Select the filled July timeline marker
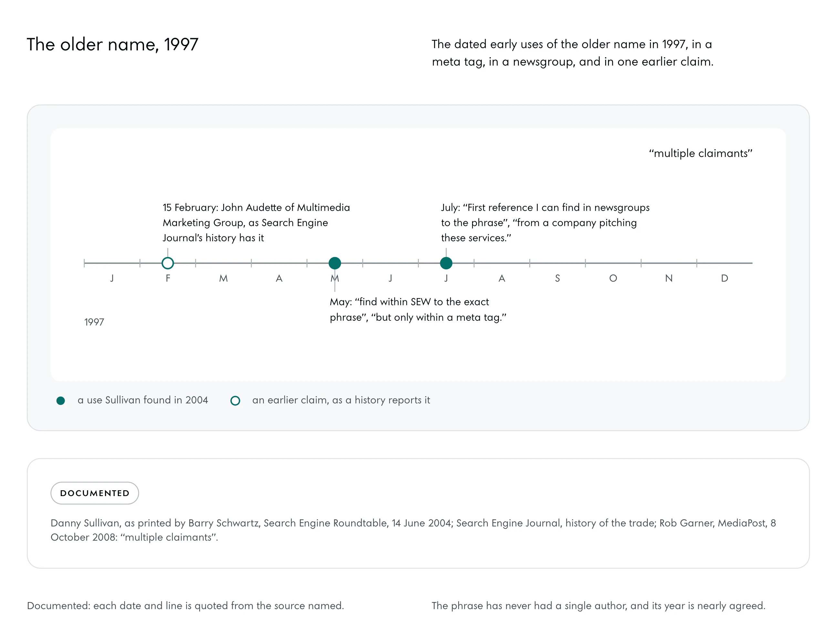The height and width of the screenshot is (644, 837). (446, 263)
